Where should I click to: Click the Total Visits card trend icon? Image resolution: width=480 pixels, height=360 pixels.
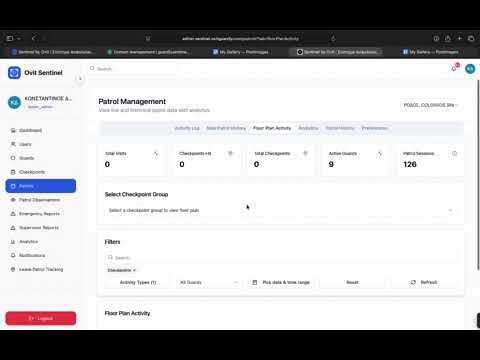pos(156,153)
